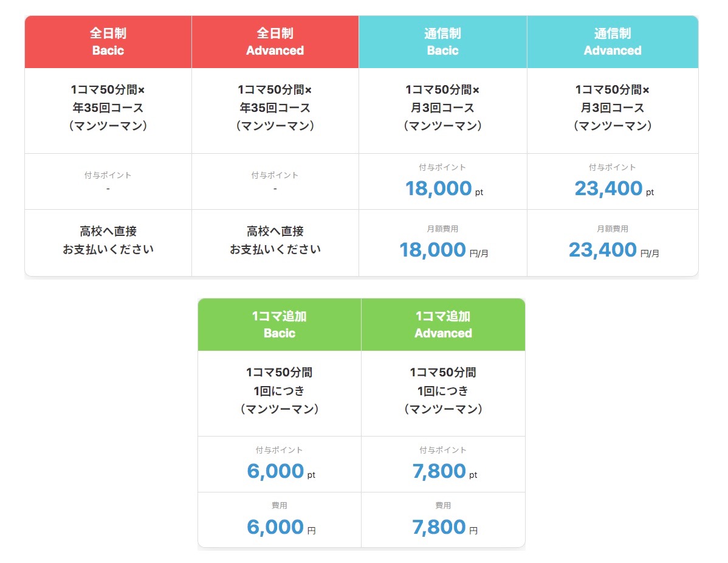Select the 23,400 円/月 monthly fee
This screenshot has height=563, width=728.
pos(603,250)
